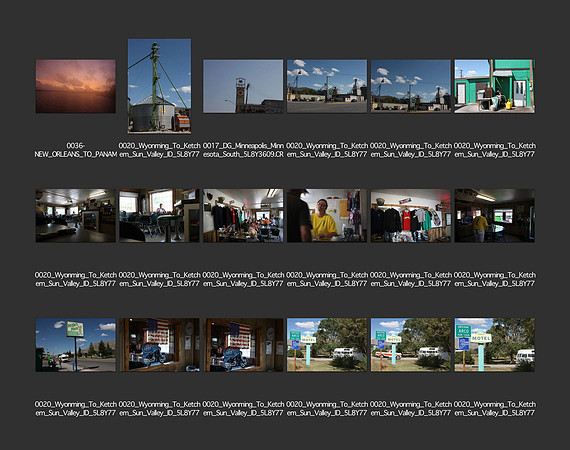Select the wall rack of T-shirts thumbnail
570x450 pixels.
pyautogui.click(x=410, y=216)
